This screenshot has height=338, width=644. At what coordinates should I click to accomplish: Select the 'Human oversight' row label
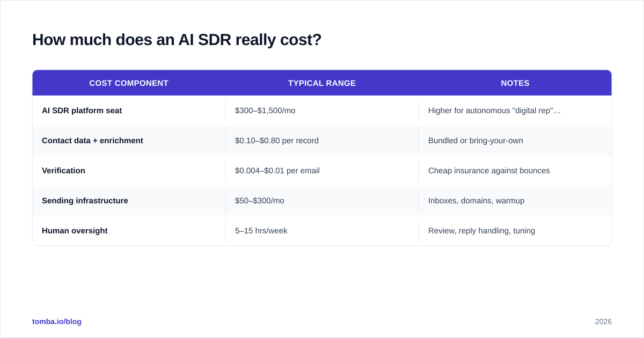click(x=75, y=231)
